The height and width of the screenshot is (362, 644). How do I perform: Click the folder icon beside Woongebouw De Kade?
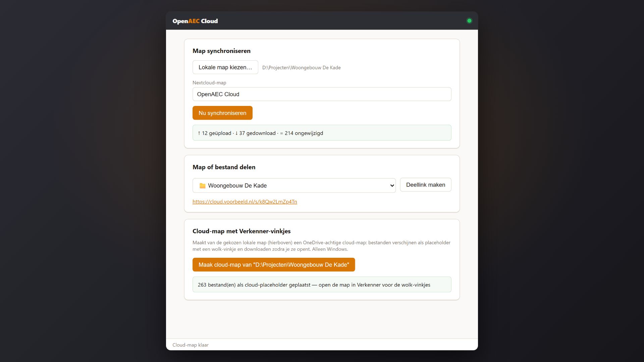click(x=202, y=186)
